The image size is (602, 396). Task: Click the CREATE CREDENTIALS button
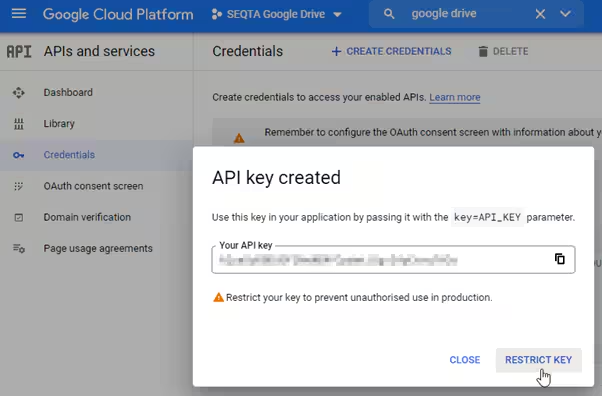click(391, 51)
